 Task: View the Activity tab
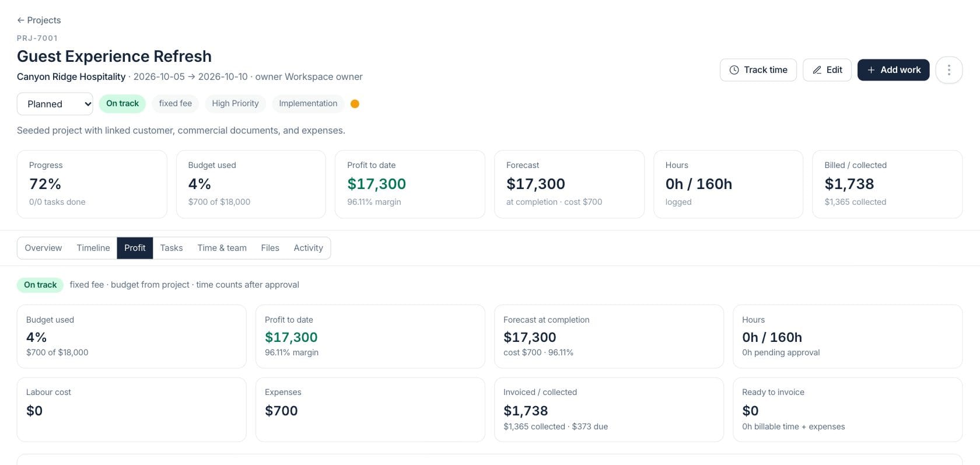pyautogui.click(x=308, y=248)
